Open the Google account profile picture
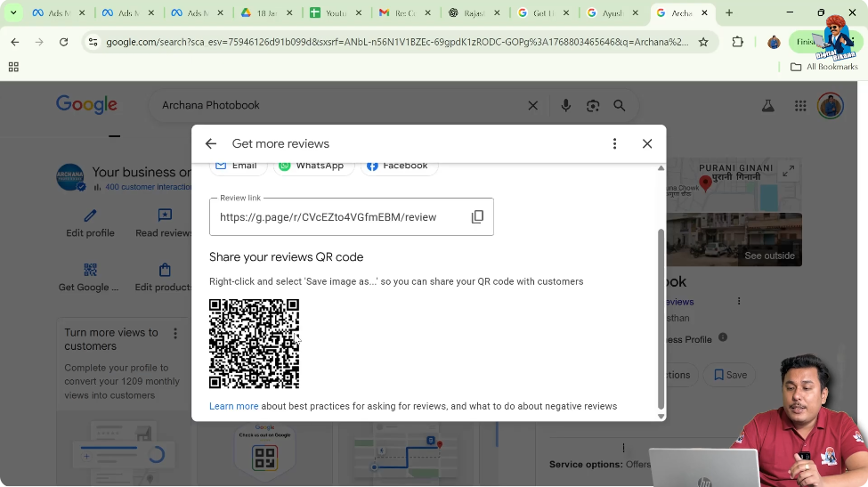The width and height of the screenshot is (868, 487). (x=831, y=106)
